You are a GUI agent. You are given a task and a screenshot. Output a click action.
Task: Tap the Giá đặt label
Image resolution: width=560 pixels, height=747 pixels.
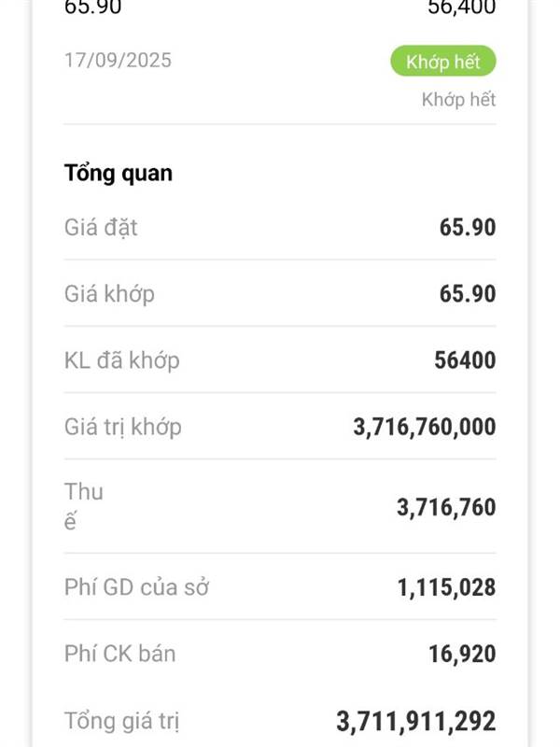coord(101,227)
